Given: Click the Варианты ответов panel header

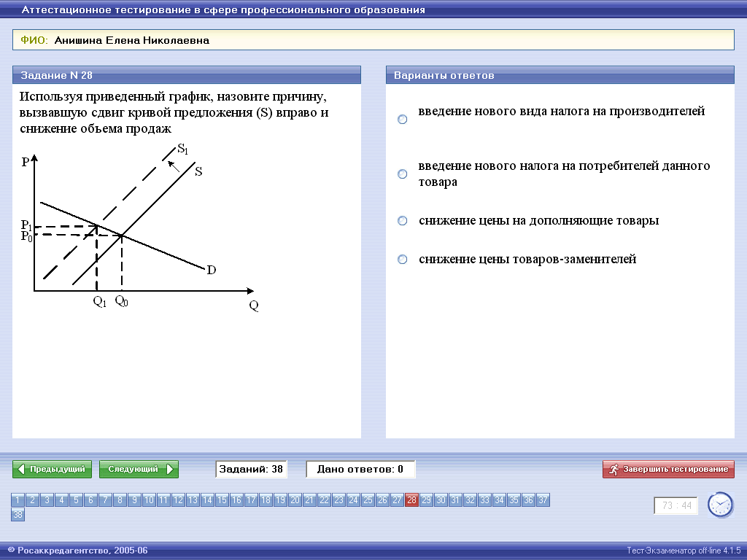Looking at the screenshot, I should 560,75.
